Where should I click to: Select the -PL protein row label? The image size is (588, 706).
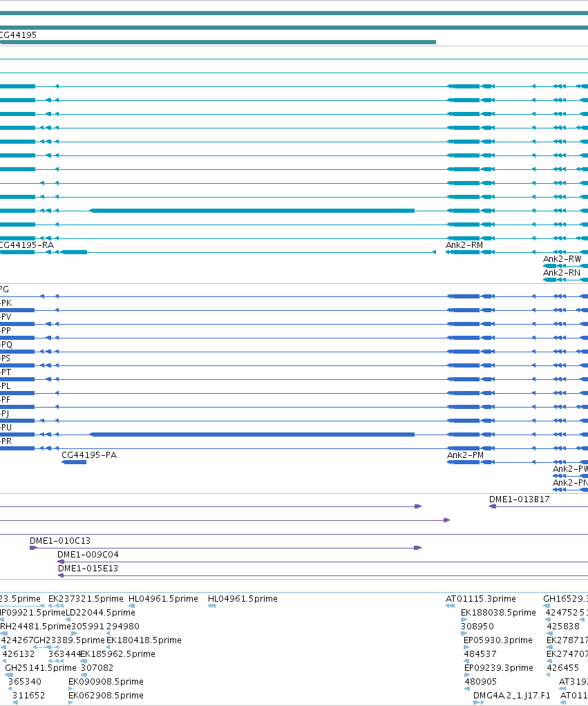(x=6, y=386)
